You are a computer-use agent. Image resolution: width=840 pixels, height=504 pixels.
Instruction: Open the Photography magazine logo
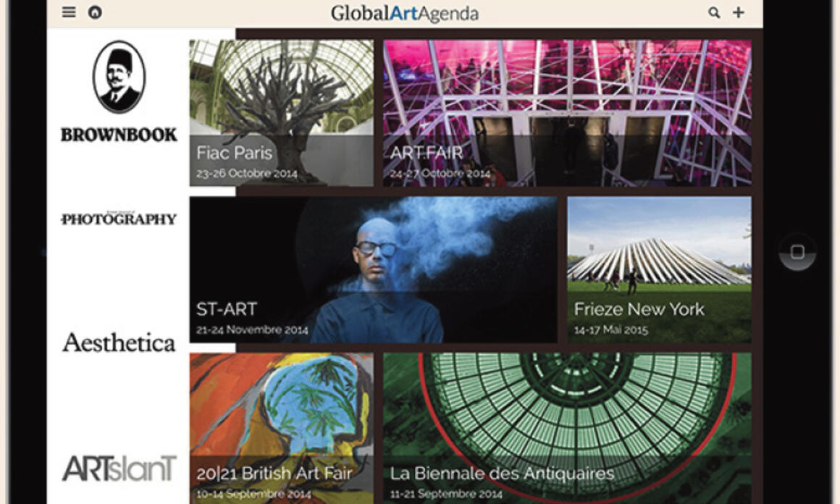pyautogui.click(x=119, y=219)
